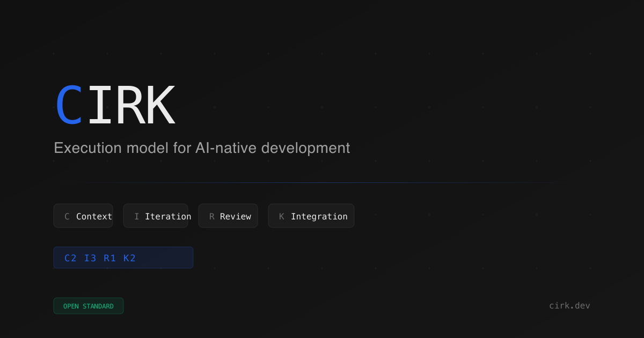Select the Context chip
Image resolution: width=644 pixels, height=338 pixels.
[83, 216]
